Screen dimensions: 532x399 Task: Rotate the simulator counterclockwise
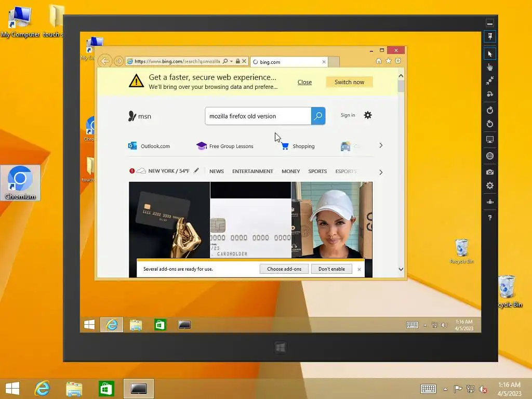pyautogui.click(x=490, y=124)
